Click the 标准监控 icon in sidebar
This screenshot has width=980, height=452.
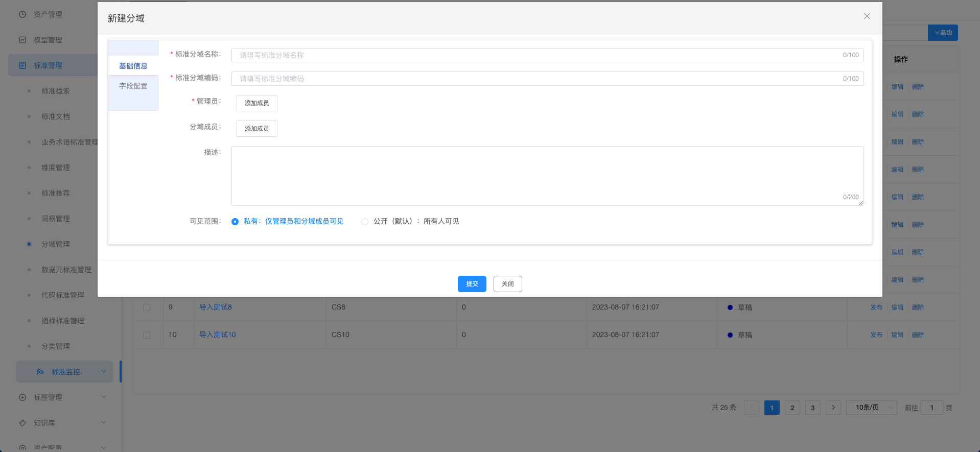point(40,372)
